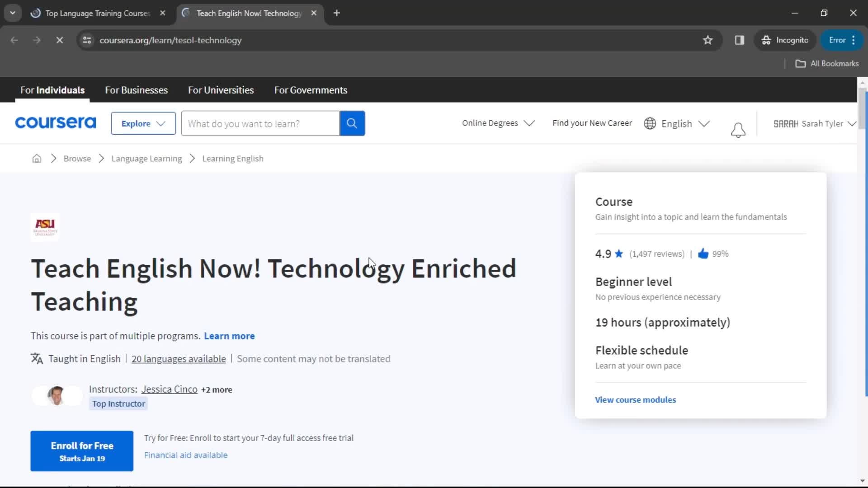This screenshot has height=488, width=868.
Task: Select the For Governments tab
Action: pos(311,90)
